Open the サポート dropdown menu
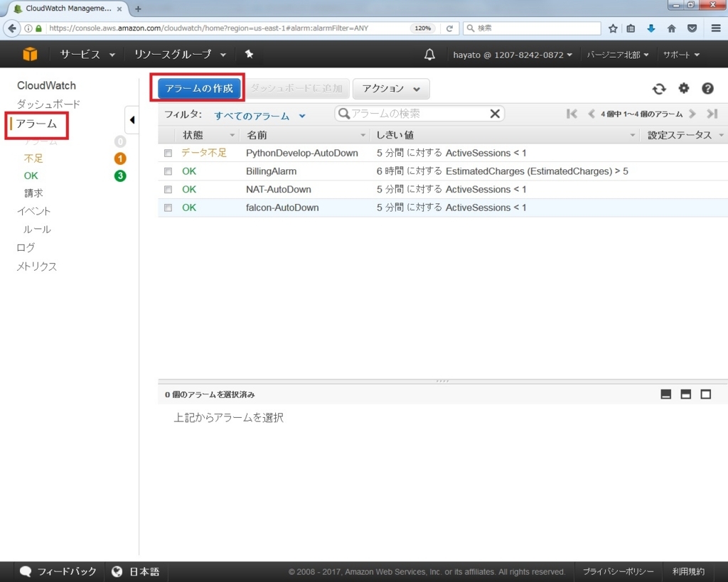 coord(681,55)
